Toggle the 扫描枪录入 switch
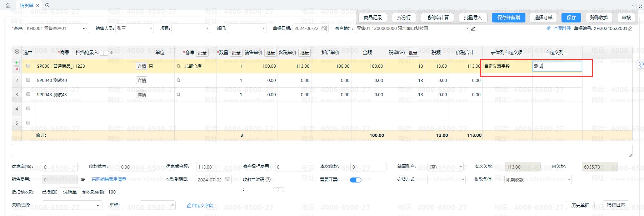The image size is (644, 216). pyautogui.click(x=104, y=53)
